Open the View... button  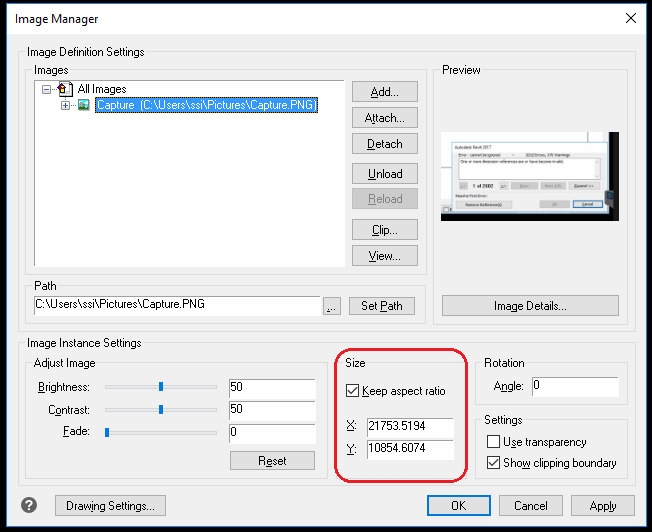385,255
